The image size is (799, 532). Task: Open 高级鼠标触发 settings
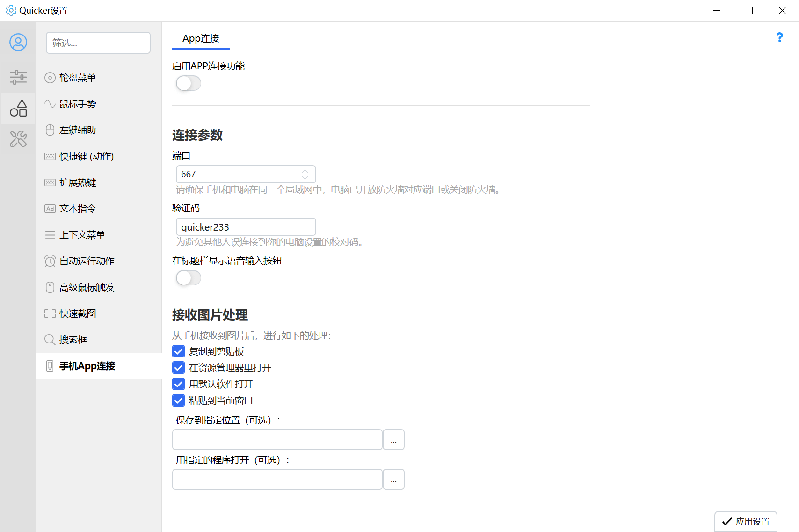coord(99,287)
